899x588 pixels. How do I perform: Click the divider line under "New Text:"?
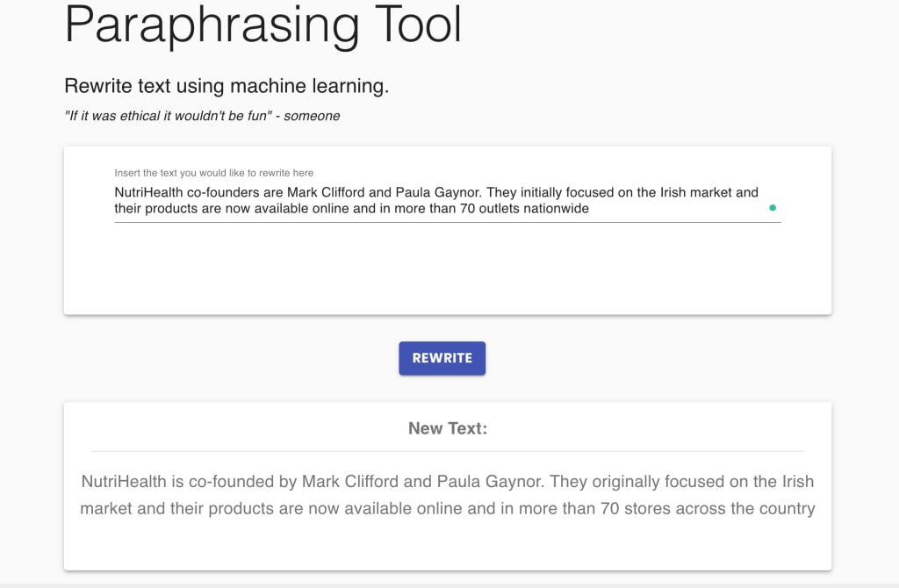click(448, 451)
